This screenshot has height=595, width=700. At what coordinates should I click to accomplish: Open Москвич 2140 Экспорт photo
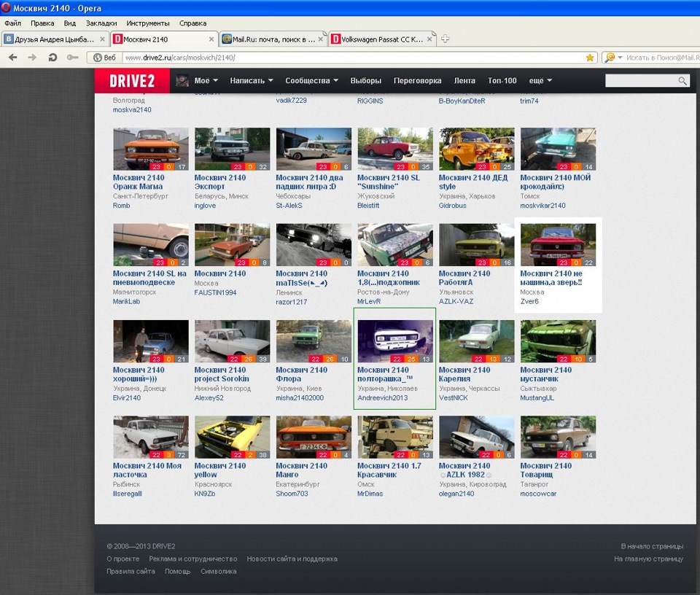point(232,149)
